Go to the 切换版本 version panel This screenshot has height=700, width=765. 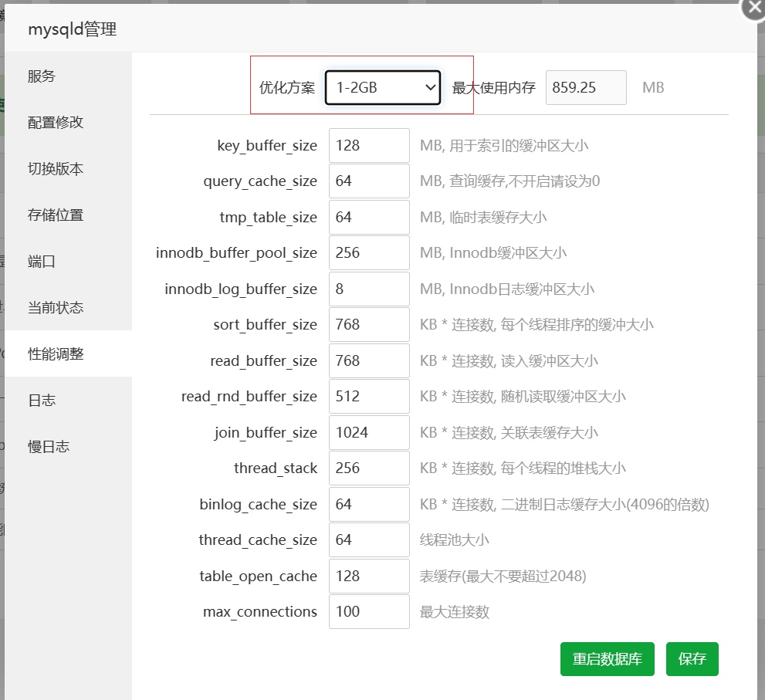point(49,168)
